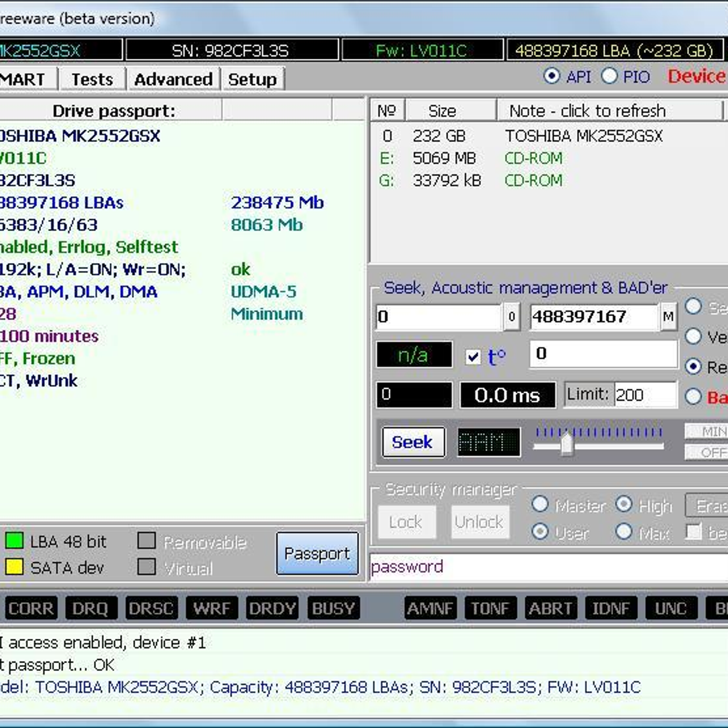Click the M max LBA button
This screenshot has width=728, height=728.
[x=668, y=317]
